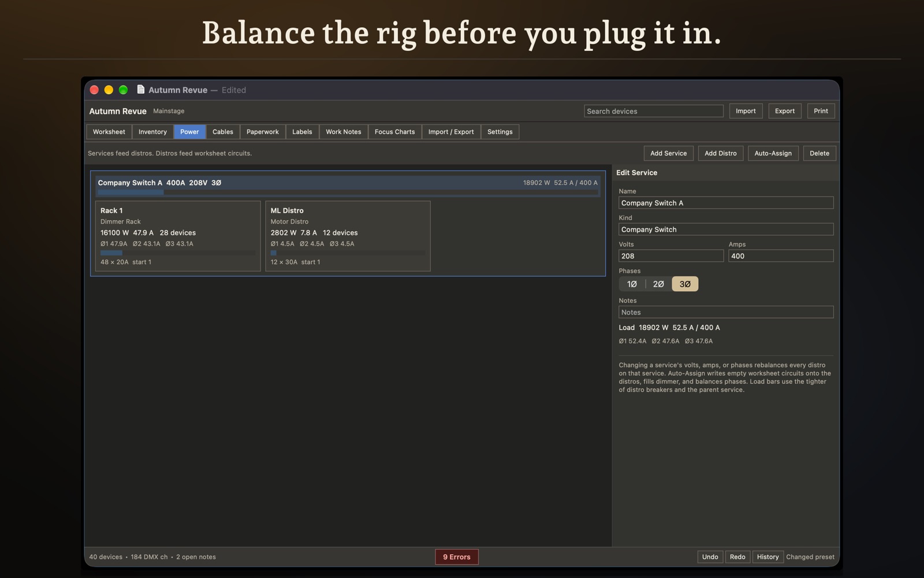
Task: Click the Delete button
Action: pos(819,153)
